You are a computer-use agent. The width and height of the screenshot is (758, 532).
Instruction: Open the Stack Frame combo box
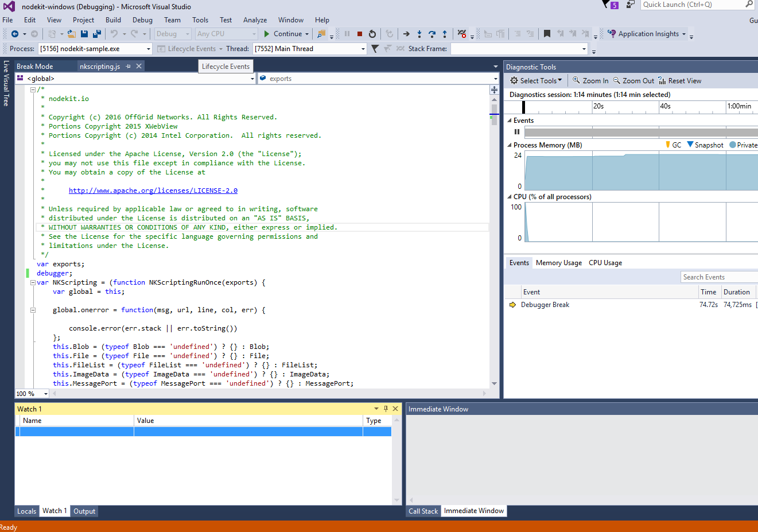click(x=519, y=49)
